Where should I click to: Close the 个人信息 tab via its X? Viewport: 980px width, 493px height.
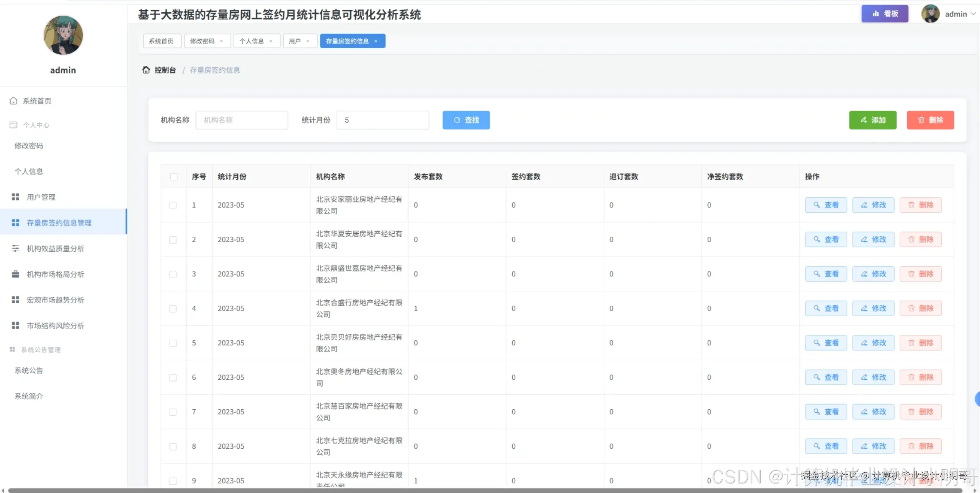(x=271, y=41)
